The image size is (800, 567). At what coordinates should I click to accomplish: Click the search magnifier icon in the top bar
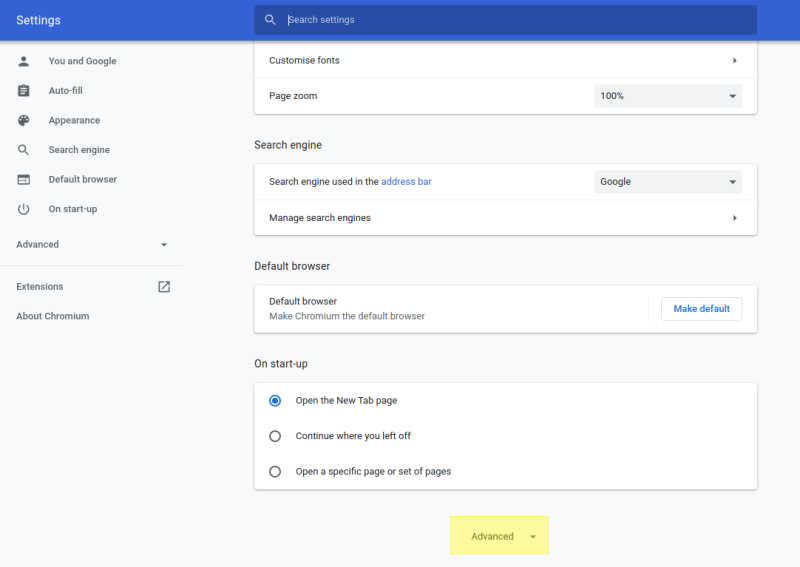pyautogui.click(x=270, y=20)
